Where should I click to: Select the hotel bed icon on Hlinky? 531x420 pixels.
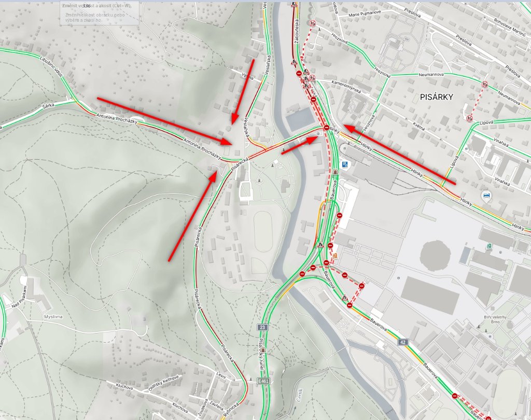486,195
